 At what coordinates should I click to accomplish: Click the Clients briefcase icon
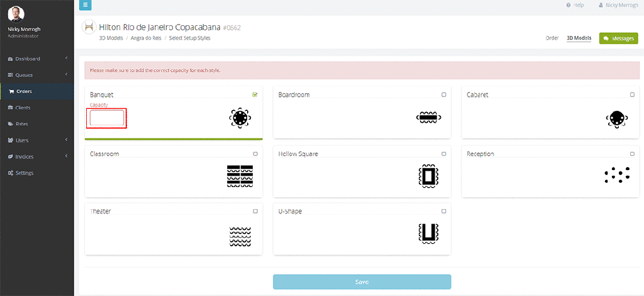click(11, 108)
